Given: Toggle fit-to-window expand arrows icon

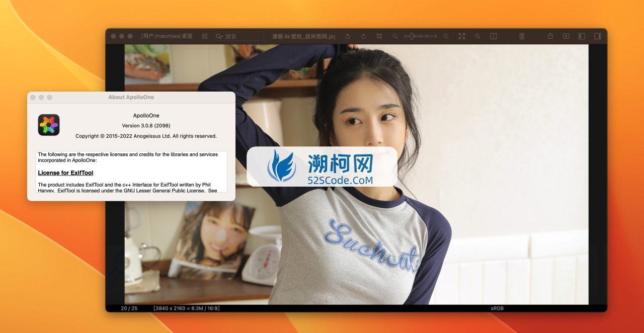Looking at the screenshot, I should point(462,36).
